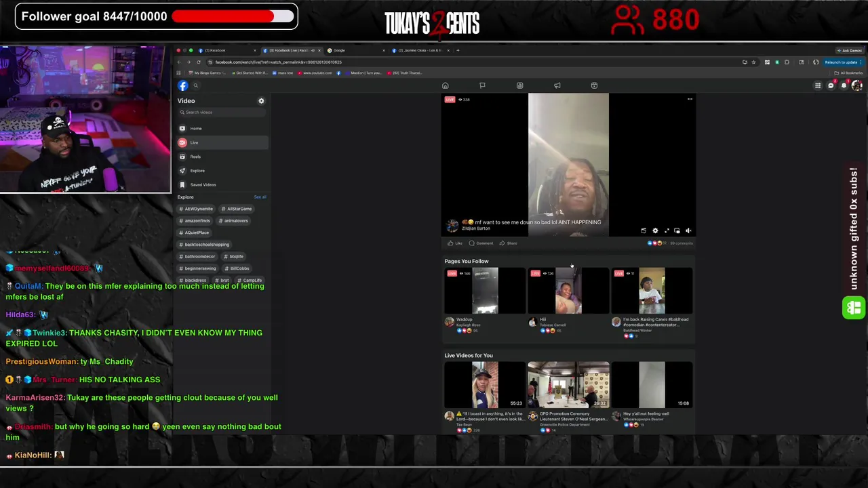Reload the page with browser refresh button

(x=199, y=62)
